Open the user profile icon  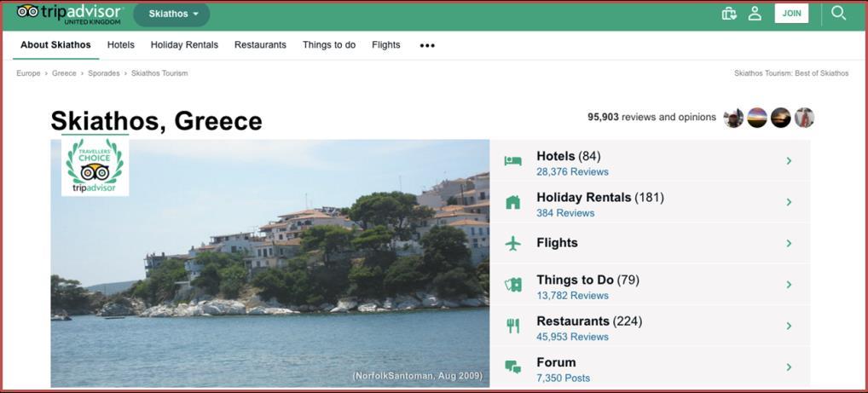pos(755,14)
